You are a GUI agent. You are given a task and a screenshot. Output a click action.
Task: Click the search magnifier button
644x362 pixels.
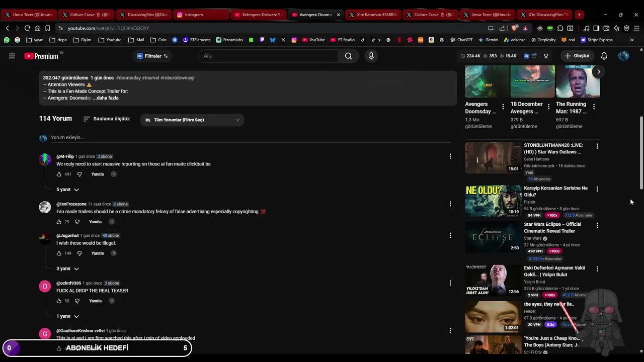click(x=348, y=56)
